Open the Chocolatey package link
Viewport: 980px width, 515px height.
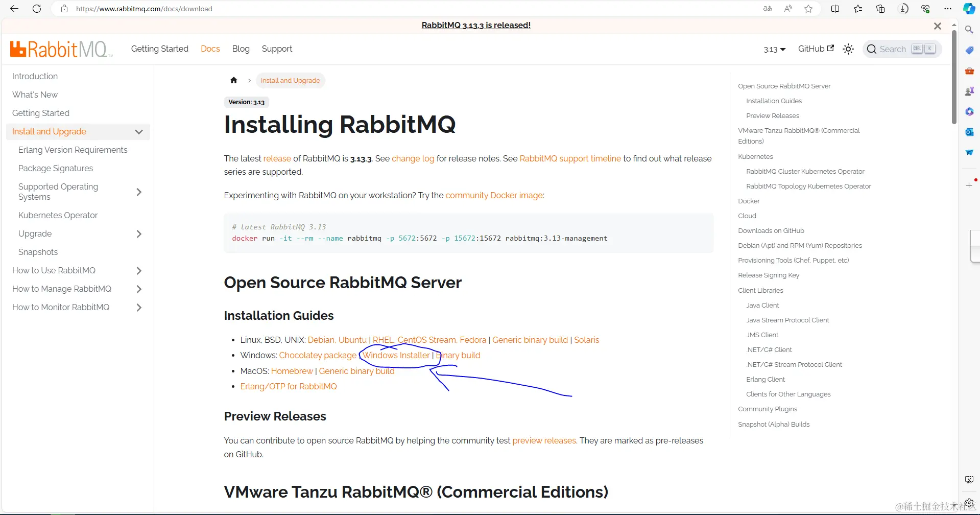coord(318,355)
